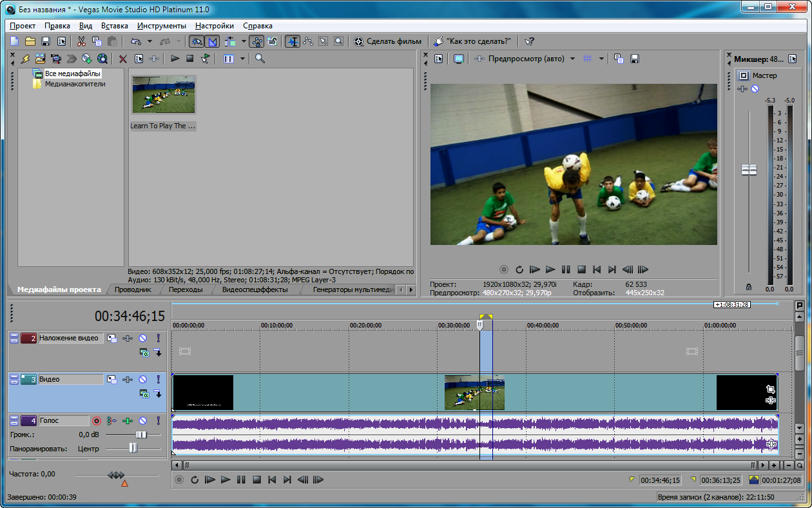This screenshot has width=812, height=508.
Task: Expand the media views dropdown arrow
Action: pyautogui.click(x=243, y=59)
